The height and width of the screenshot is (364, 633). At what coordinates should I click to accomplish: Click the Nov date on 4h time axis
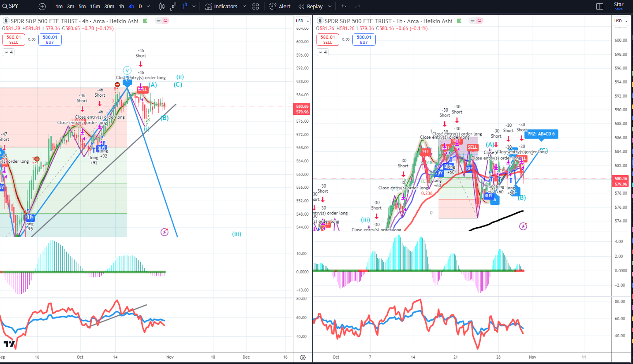(x=170, y=357)
